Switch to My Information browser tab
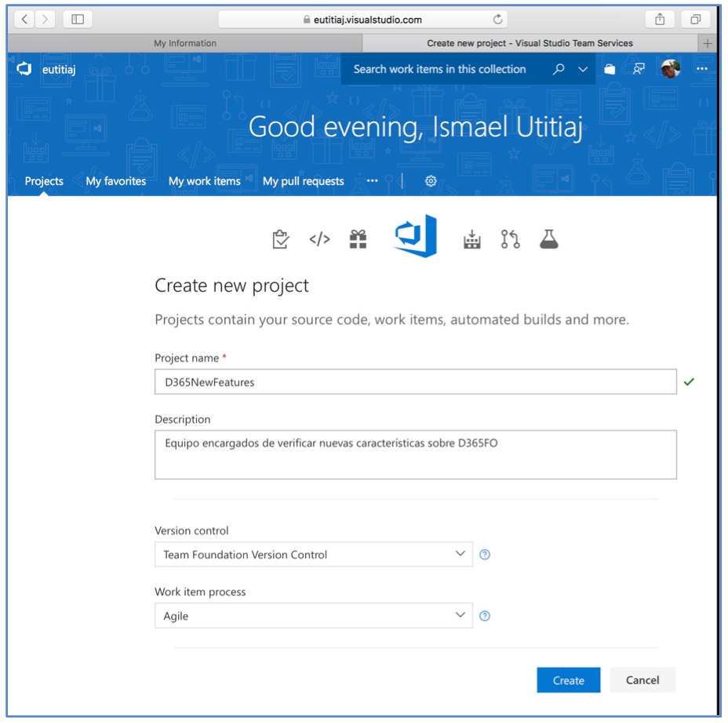The image size is (728, 723). pos(185,43)
